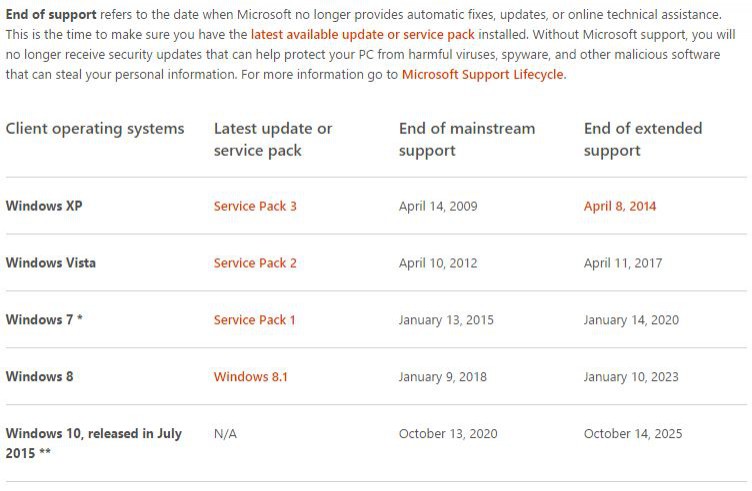Click the End of mainstream support header
The image size is (752, 491).
(x=466, y=139)
